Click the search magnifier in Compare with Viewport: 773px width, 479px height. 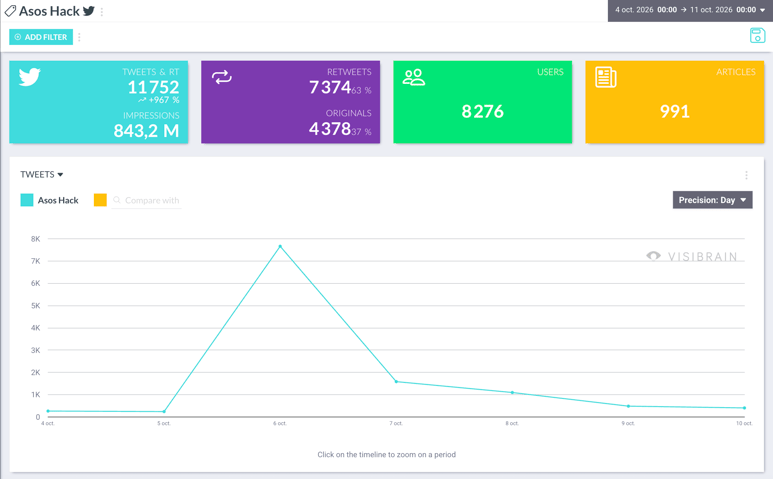(x=117, y=200)
